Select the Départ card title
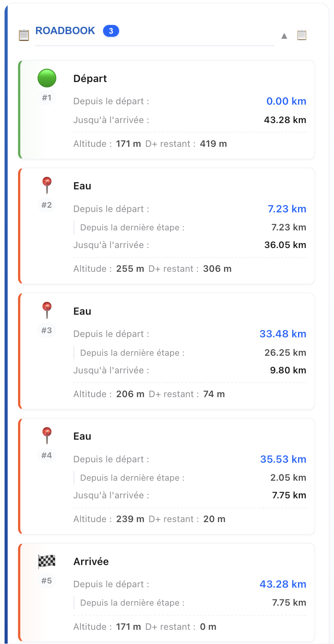The height and width of the screenshot is (644, 334). [x=90, y=79]
